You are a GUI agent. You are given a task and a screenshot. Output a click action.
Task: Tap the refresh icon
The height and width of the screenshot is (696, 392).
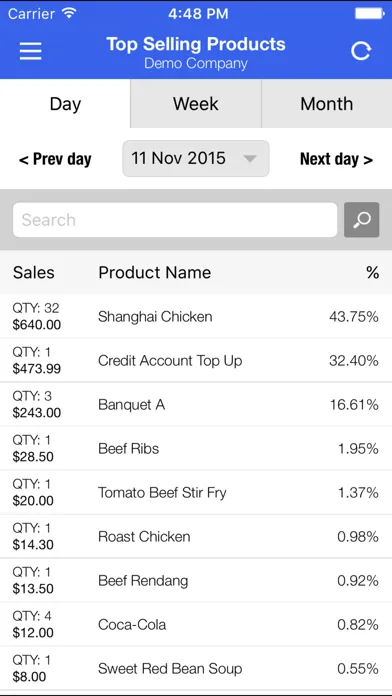360,51
